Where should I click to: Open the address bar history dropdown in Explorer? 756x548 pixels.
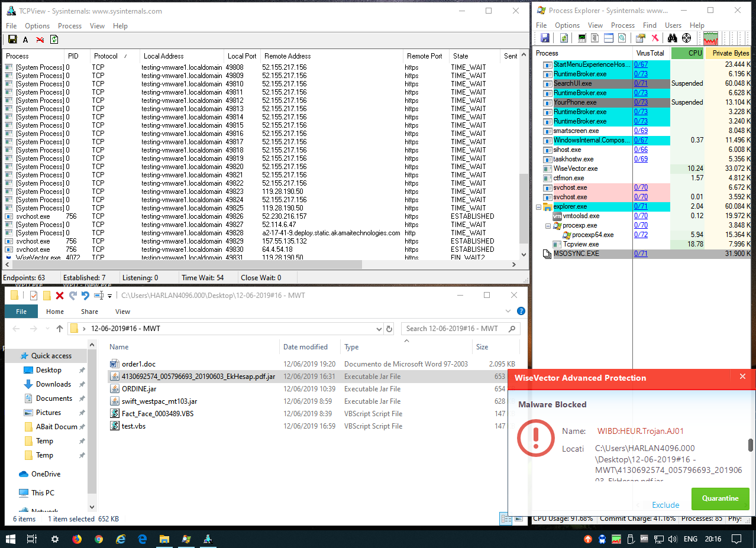point(379,329)
